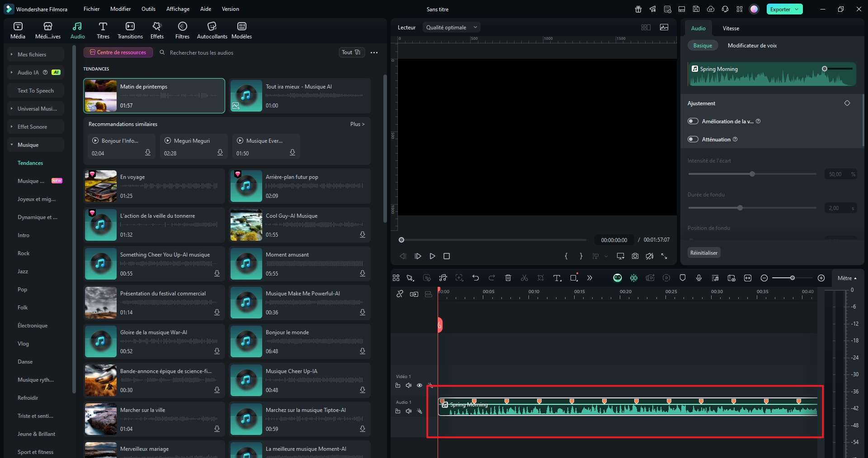Open the Filtres panel

[x=182, y=30]
